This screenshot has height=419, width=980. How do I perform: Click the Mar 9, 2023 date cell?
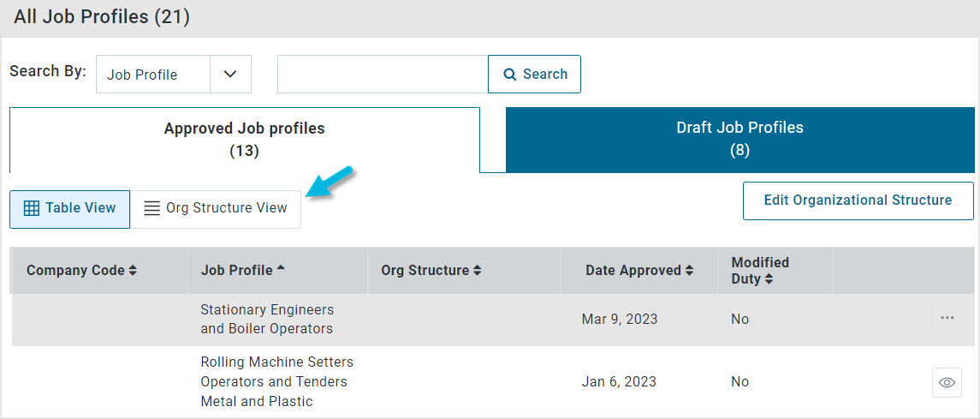620,319
